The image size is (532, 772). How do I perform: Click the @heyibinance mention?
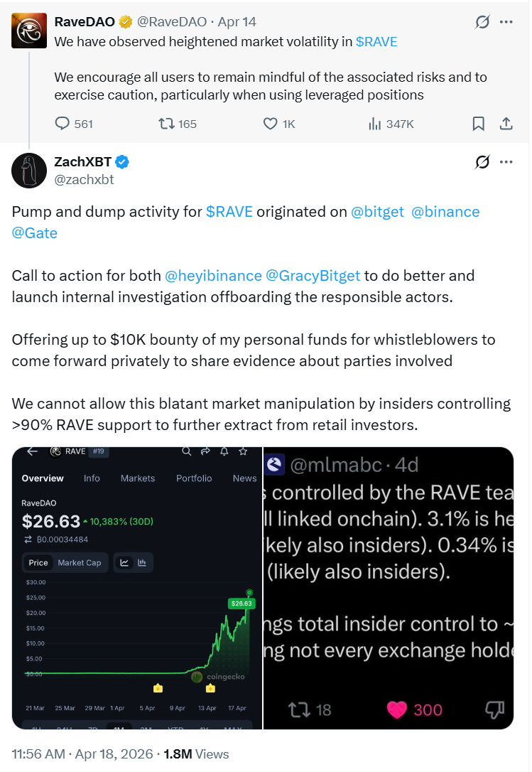[213, 275]
